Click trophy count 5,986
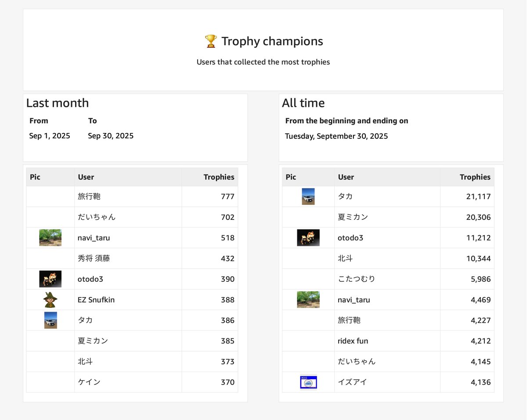Viewport: 527px width, 420px height. [480, 279]
